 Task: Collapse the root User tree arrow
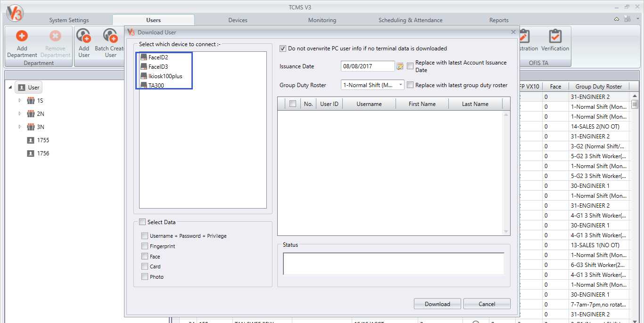pyautogui.click(x=11, y=88)
